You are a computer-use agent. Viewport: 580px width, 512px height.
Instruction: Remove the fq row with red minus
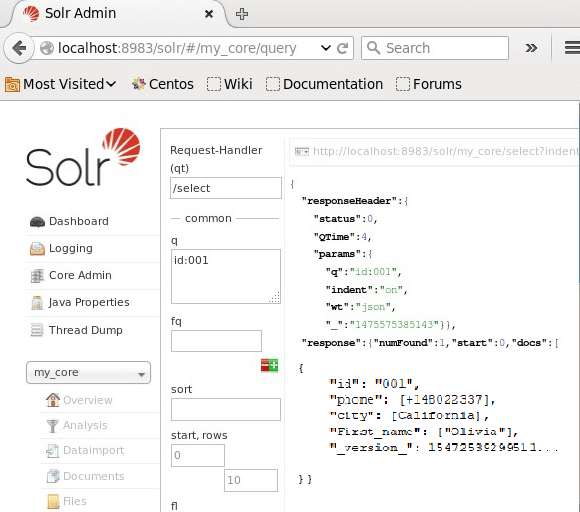click(x=265, y=366)
